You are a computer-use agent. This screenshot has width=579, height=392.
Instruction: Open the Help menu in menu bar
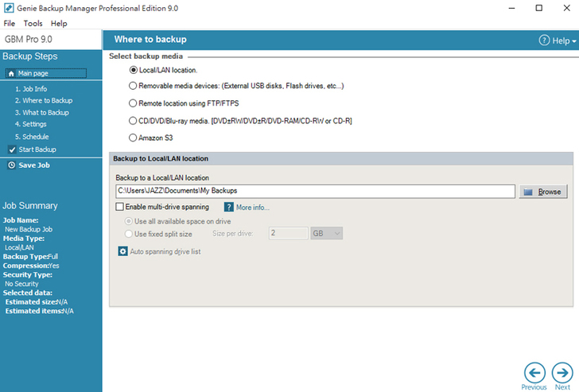click(59, 23)
